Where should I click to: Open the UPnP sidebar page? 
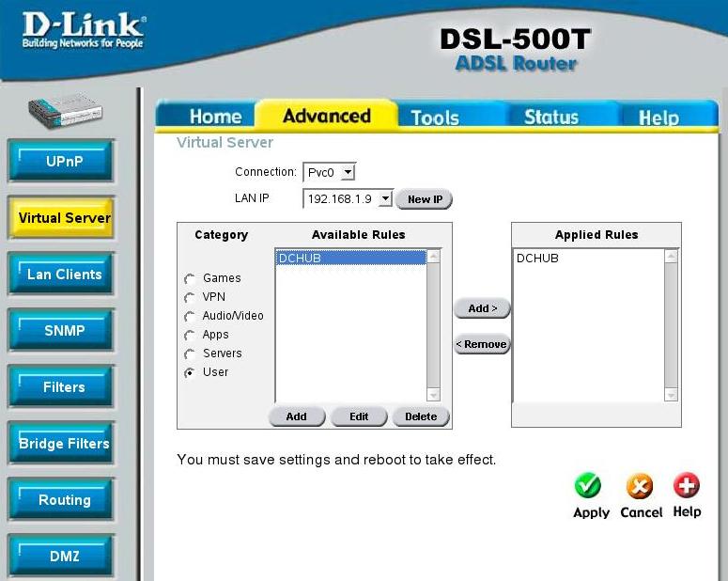click(61, 162)
